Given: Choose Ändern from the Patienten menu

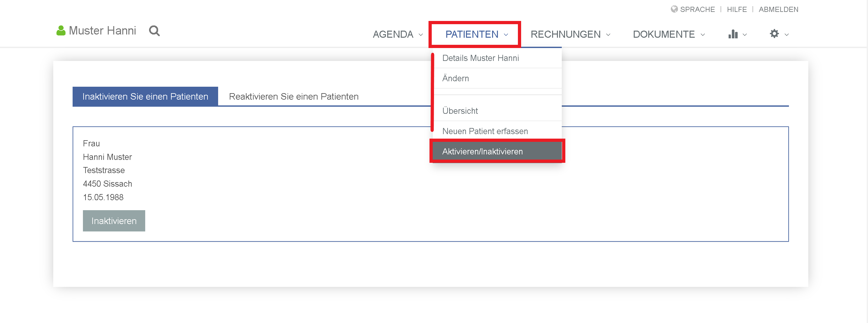Looking at the screenshot, I should pos(497,78).
